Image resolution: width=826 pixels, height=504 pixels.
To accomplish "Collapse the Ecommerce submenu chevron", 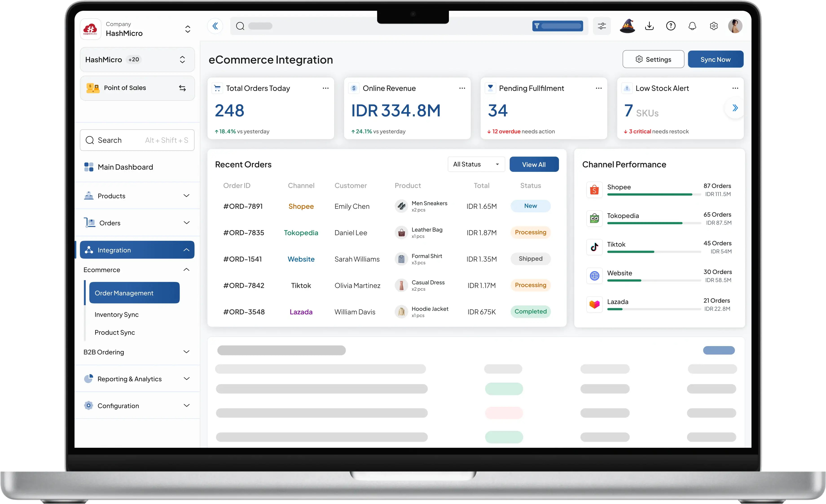I will pos(186,270).
